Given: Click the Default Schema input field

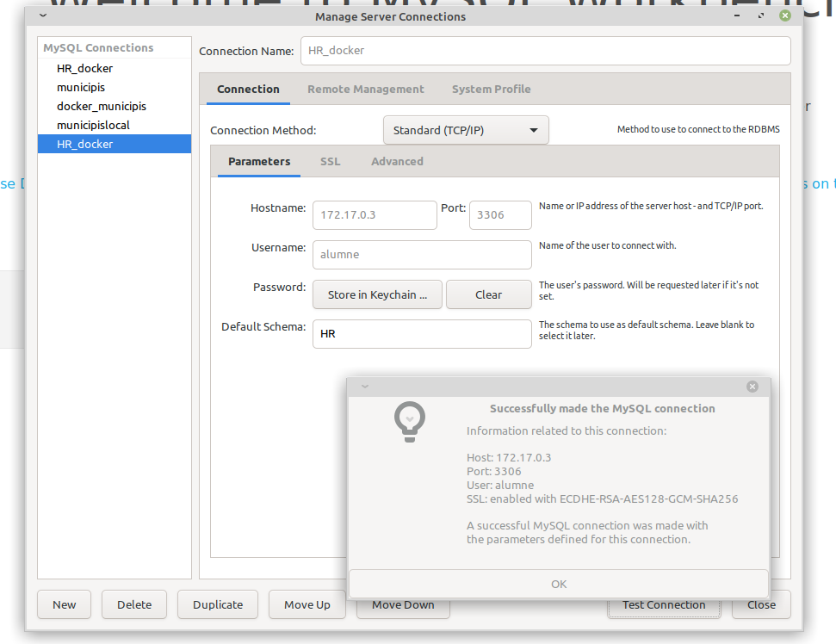Looking at the screenshot, I should coord(421,333).
